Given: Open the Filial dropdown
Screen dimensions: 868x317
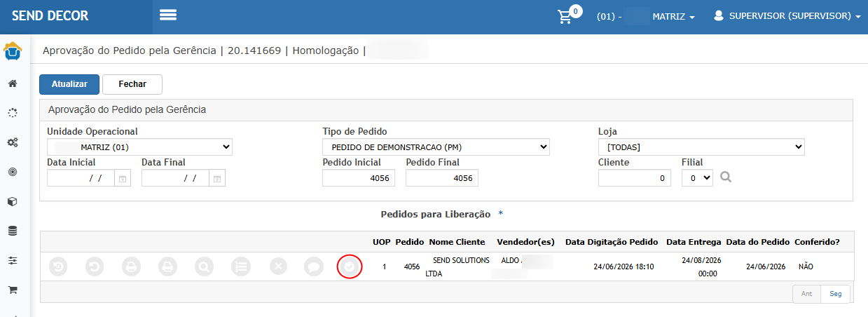Looking at the screenshot, I should [697, 178].
